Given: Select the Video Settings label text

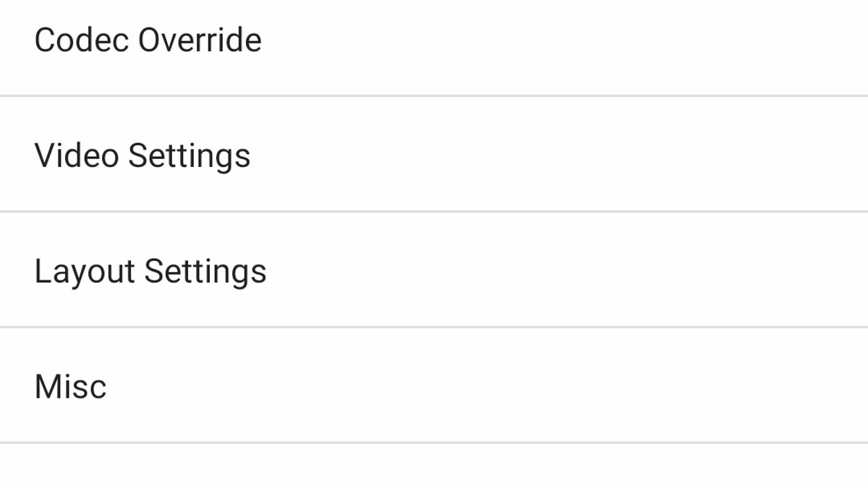Looking at the screenshot, I should click(142, 155).
